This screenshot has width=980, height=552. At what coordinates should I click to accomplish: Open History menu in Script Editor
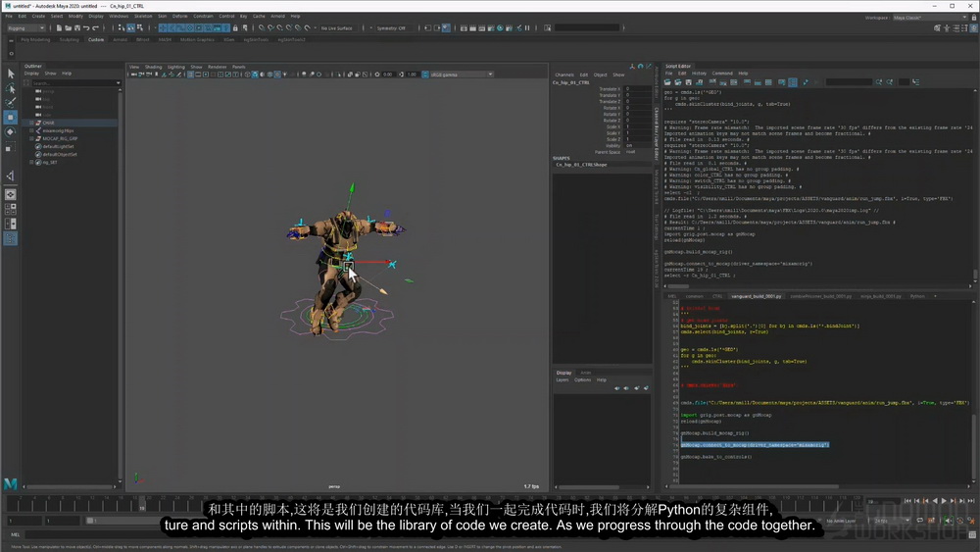click(x=699, y=74)
